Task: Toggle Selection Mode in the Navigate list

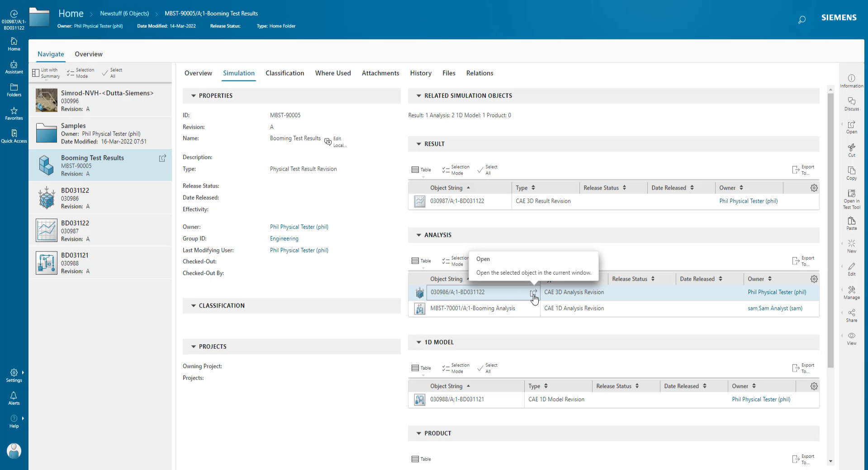Action: 81,73
